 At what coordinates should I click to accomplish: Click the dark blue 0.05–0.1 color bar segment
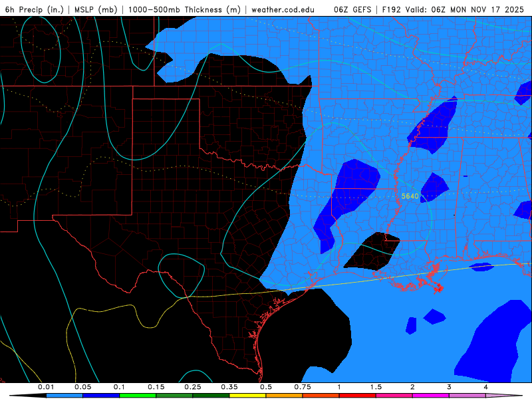click(101, 396)
